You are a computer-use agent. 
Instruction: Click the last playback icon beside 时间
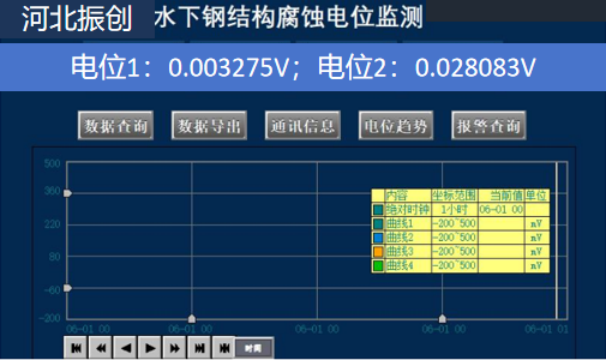coord(224,348)
